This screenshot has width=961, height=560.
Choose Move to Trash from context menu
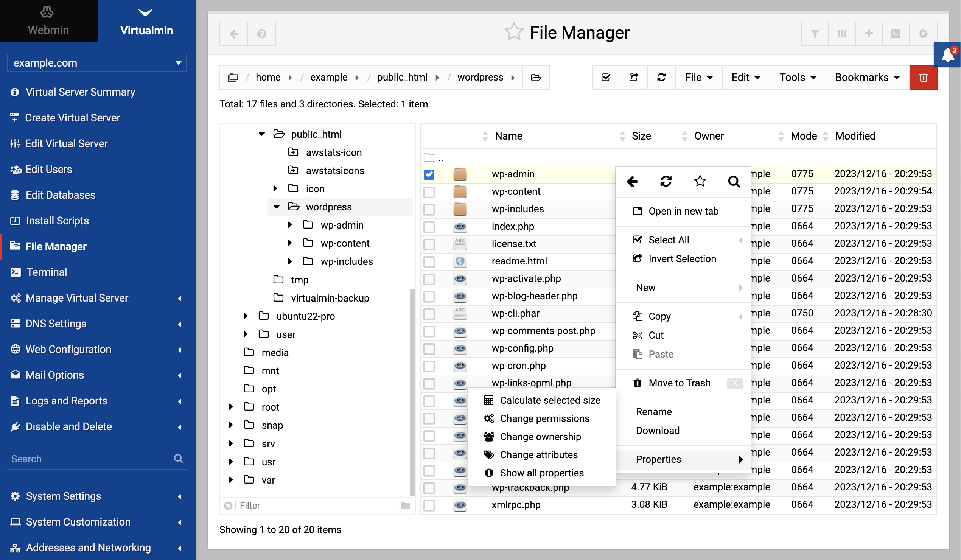683,383
